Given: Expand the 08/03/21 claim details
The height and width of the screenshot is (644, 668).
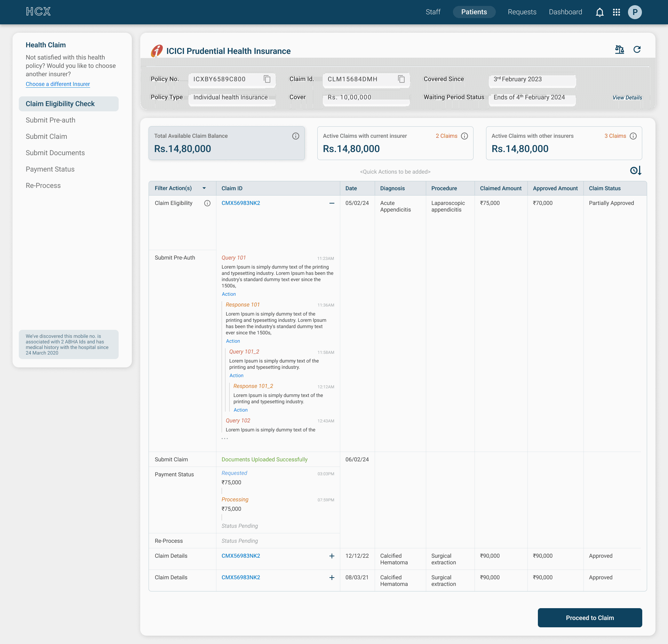Looking at the screenshot, I should pyautogui.click(x=332, y=578).
